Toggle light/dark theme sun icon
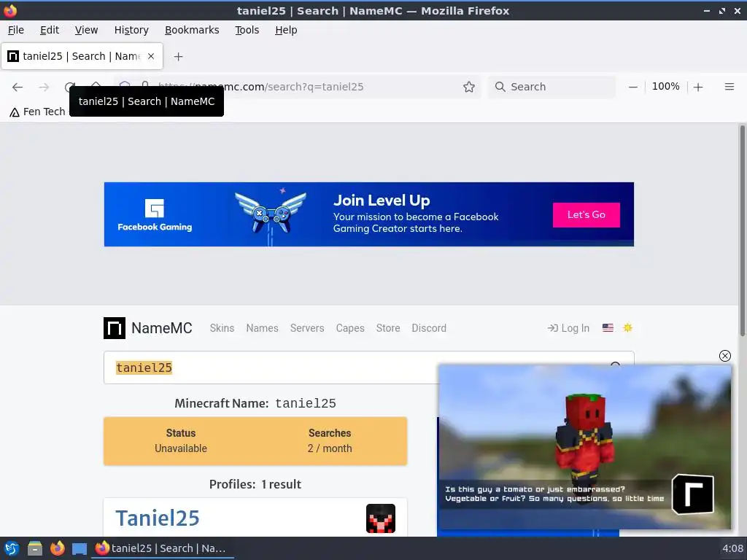The width and height of the screenshot is (747, 560). [x=627, y=327]
